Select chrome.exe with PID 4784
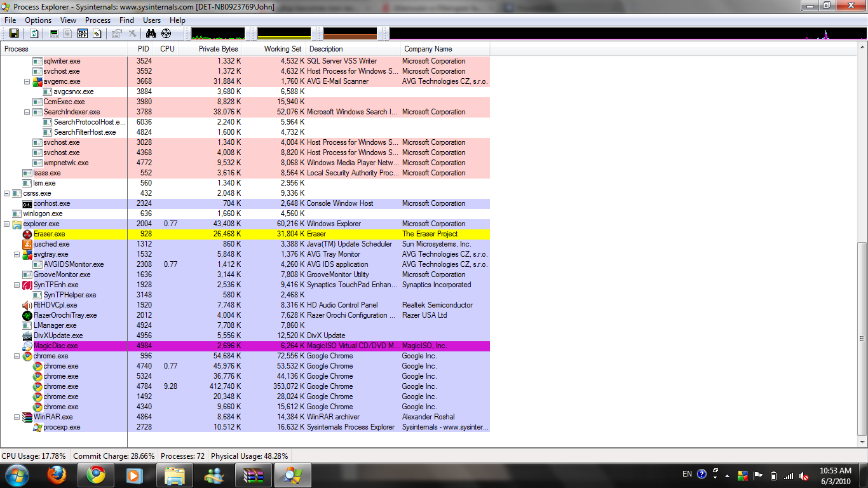The image size is (868, 488). [x=245, y=386]
